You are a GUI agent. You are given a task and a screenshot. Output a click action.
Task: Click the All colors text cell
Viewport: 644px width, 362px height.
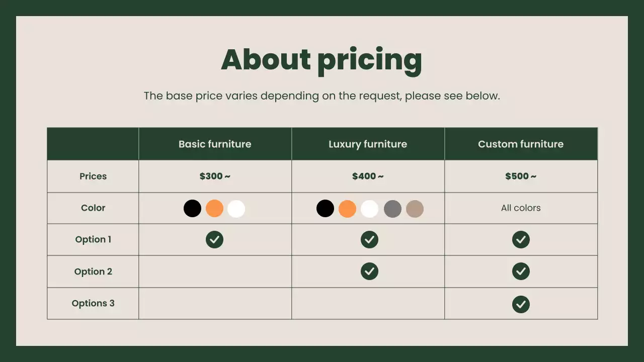(x=521, y=208)
